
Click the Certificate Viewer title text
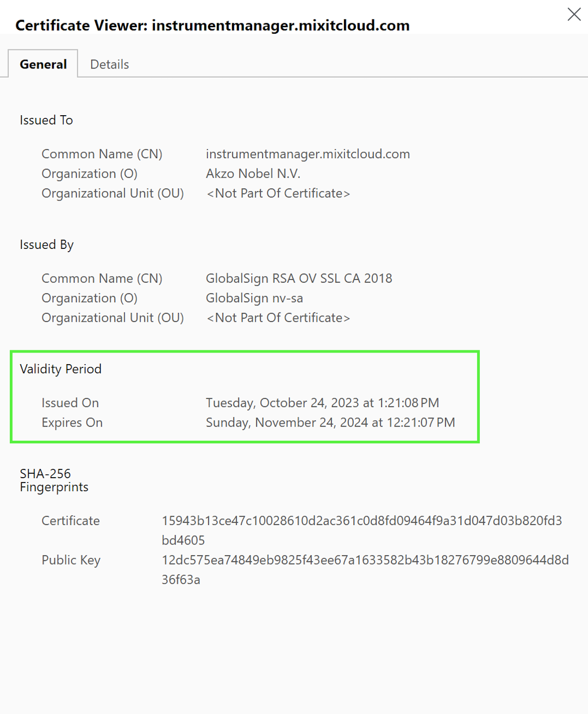point(212,26)
